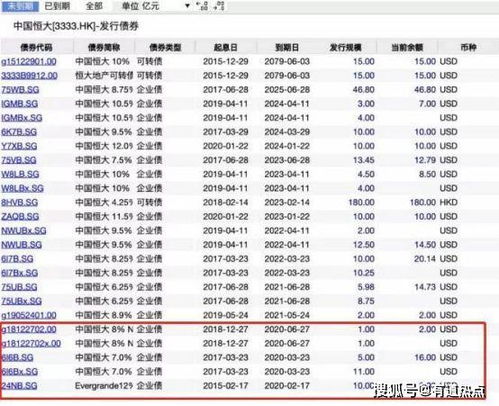Select 可转债 type in 8HVB.SG row
Viewport: 499px width, 406px height.
(149, 202)
